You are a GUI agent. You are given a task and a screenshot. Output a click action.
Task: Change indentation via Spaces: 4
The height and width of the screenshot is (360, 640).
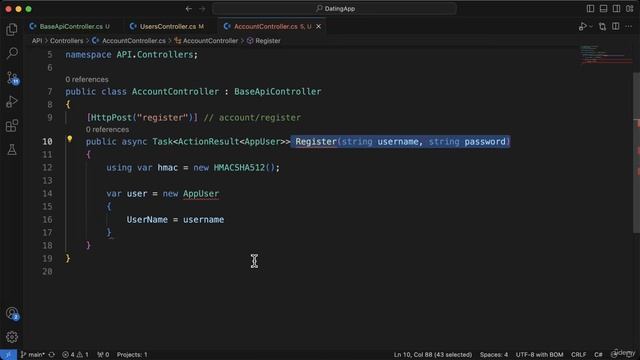point(494,355)
